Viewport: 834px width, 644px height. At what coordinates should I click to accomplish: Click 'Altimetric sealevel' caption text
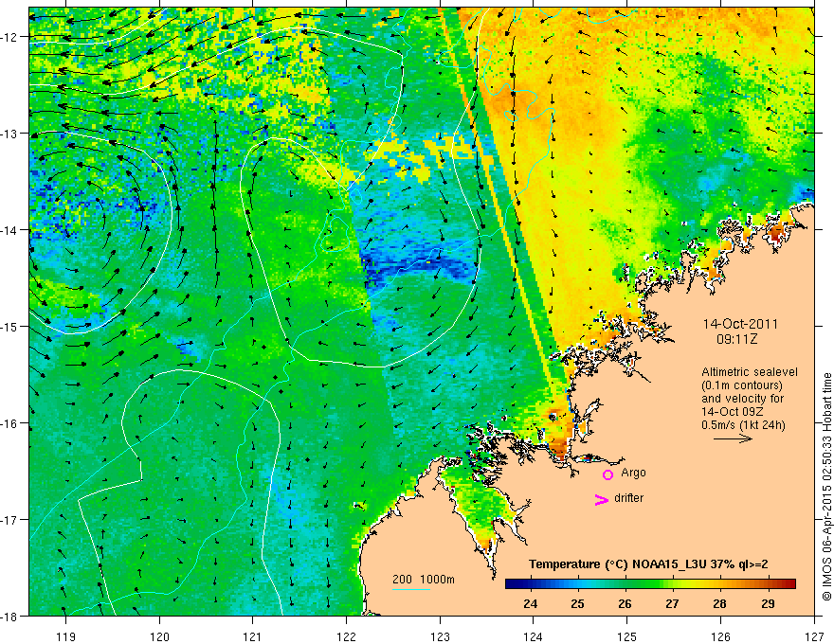click(750, 372)
